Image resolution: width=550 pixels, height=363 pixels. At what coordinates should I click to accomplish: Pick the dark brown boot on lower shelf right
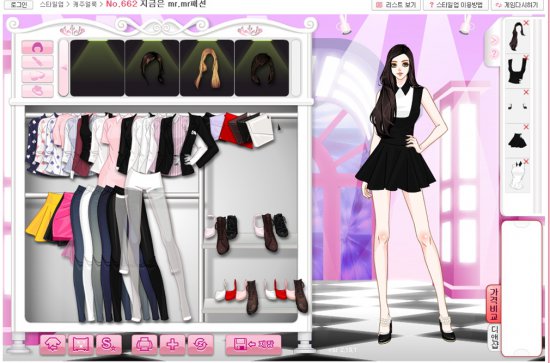click(300, 295)
